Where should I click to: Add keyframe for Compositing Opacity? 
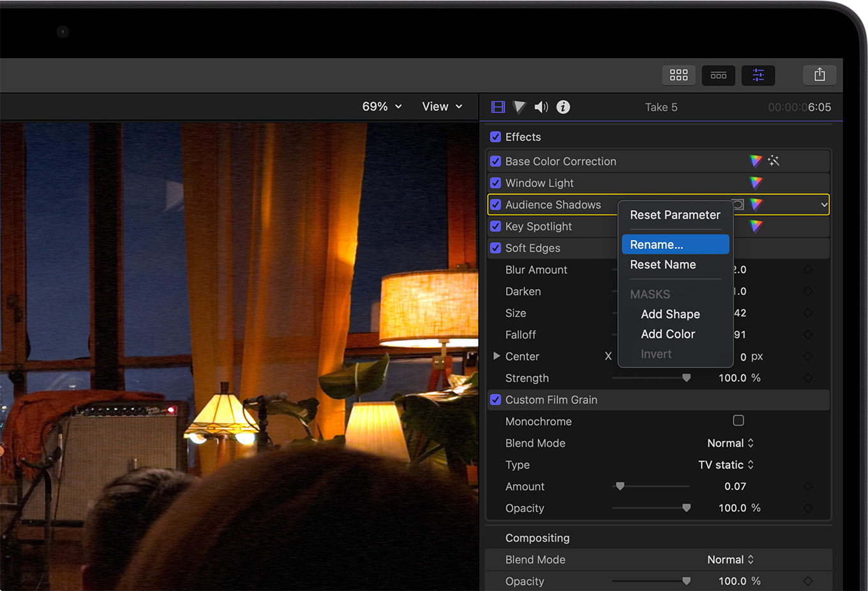tap(808, 581)
